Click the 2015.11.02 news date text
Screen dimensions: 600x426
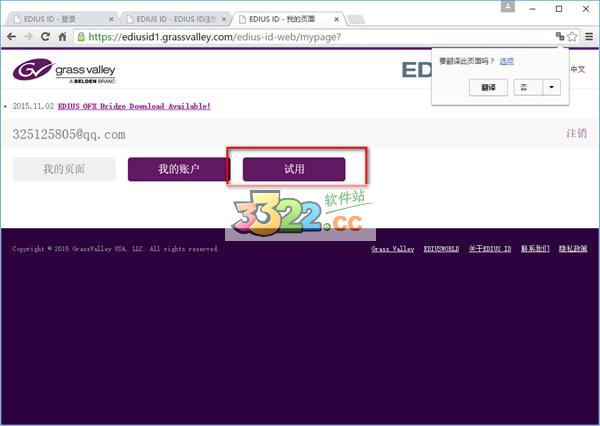pos(33,106)
